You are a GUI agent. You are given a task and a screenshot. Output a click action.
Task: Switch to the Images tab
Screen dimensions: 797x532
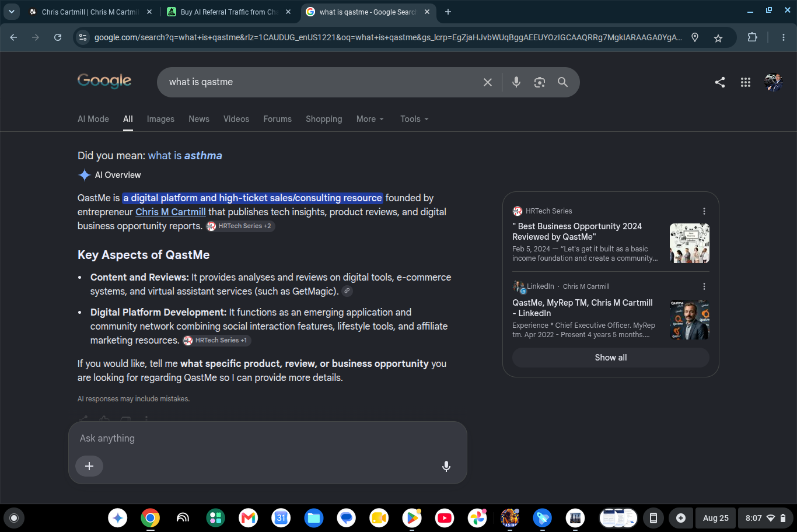[160, 119]
